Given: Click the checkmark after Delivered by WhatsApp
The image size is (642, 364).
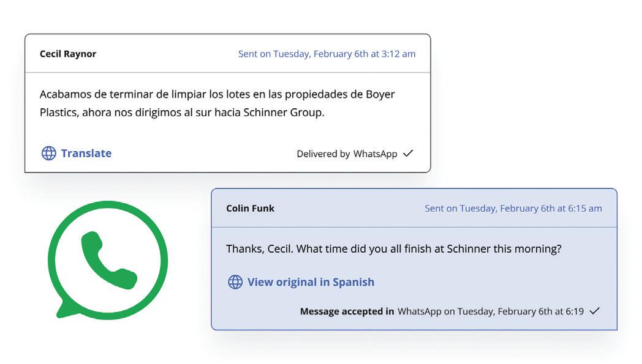Looking at the screenshot, I should [408, 154].
